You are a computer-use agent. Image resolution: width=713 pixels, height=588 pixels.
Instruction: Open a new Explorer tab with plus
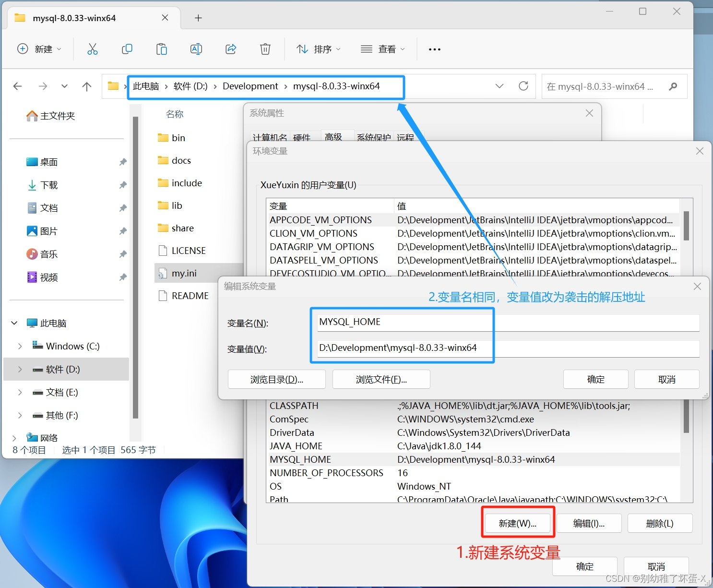(198, 18)
